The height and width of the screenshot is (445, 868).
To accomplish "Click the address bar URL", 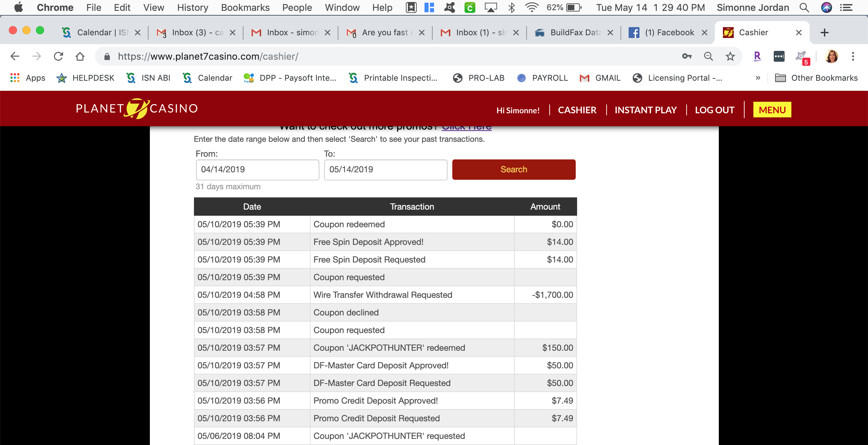I will click(208, 56).
